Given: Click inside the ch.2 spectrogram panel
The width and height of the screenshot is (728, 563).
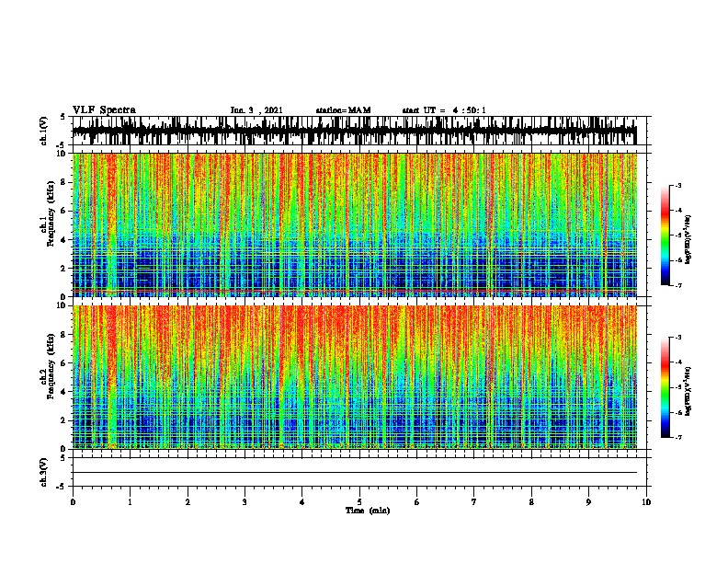Looking at the screenshot, I should pyautogui.click(x=355, y=377).
